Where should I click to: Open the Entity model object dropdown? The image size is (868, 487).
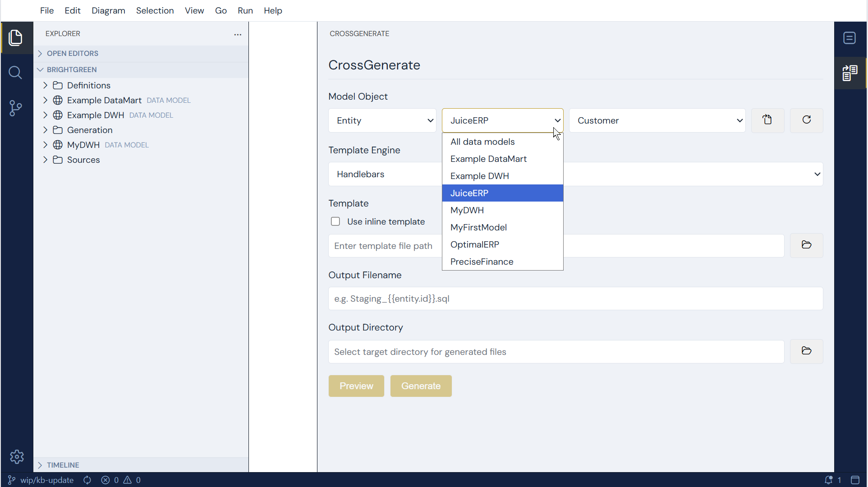[x=382, y=120]
